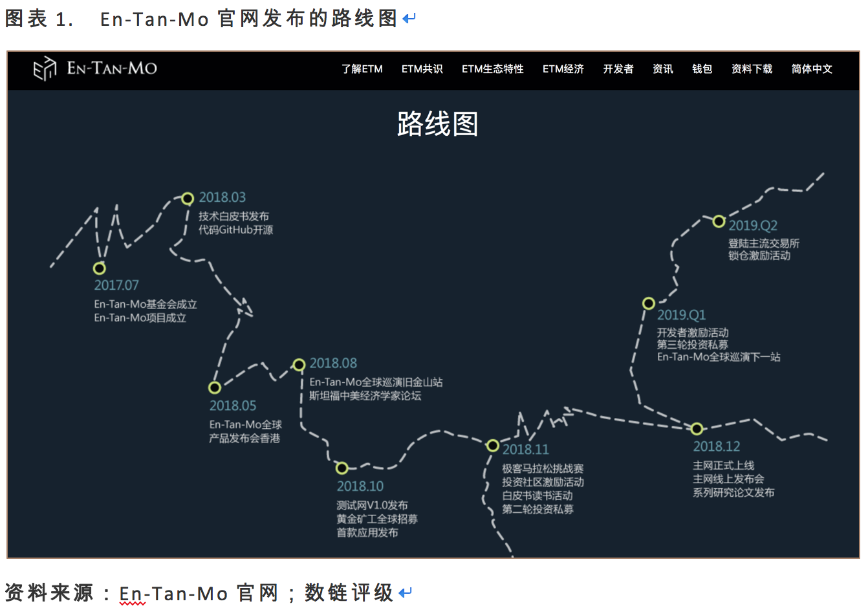868x608 pixels.
Task: Click the 2017.07 roadmap marker circle
Action: click(x=99, y=268)
